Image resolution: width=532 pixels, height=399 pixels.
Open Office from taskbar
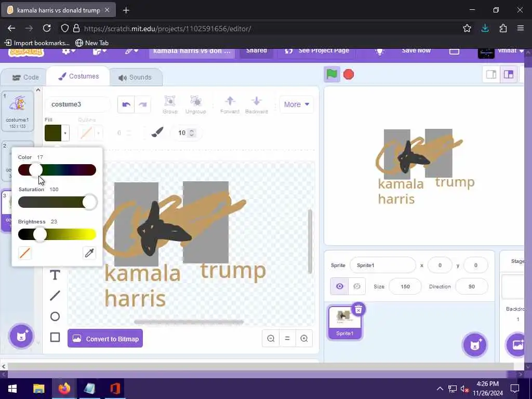click(x=115, y=389)
